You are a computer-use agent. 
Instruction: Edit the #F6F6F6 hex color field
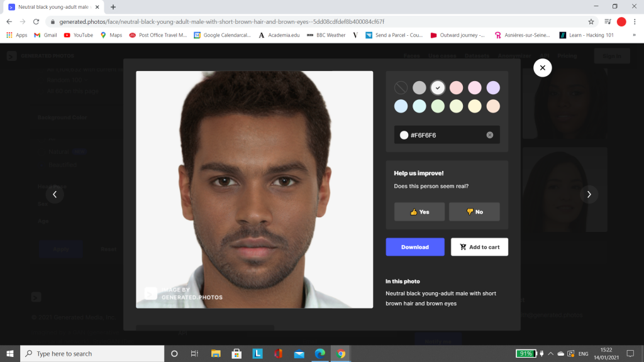(447, 135)
